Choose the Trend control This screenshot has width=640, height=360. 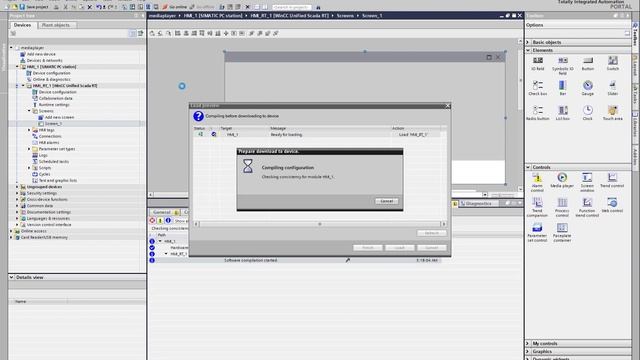pyautogui.click(x=612, y=180)
